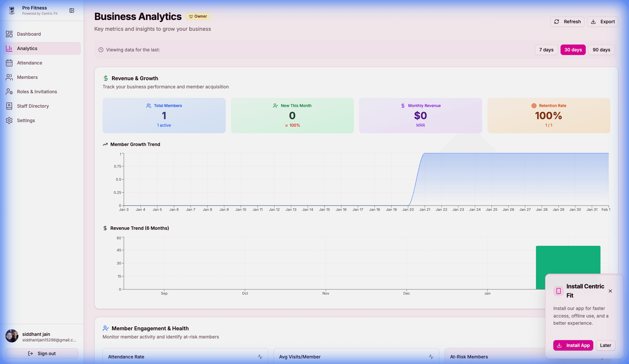Click siddhant jain's profile avatar
The height and width of the screenshot is (364, 629).
11,336
